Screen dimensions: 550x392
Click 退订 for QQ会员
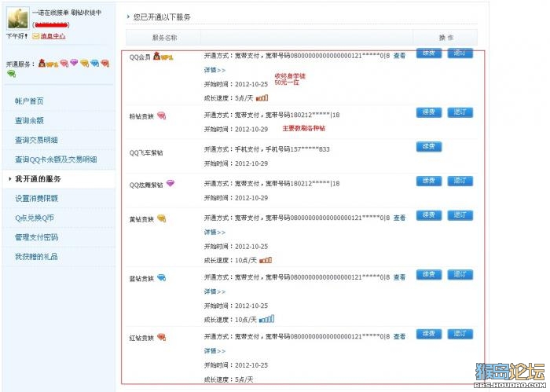pyautogui.click(x=460, y=53)
